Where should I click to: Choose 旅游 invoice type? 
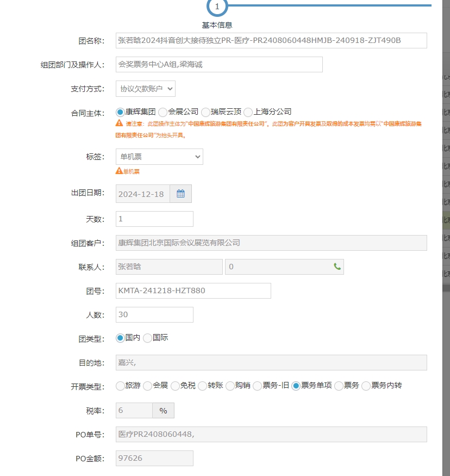click(121, 386)
